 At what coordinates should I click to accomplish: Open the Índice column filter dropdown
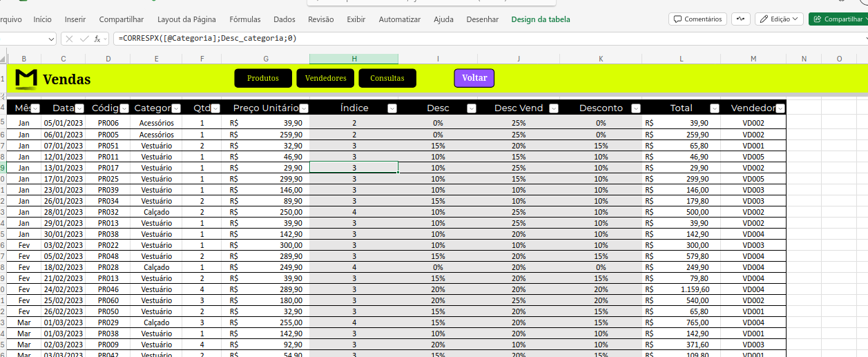(392, 108)
